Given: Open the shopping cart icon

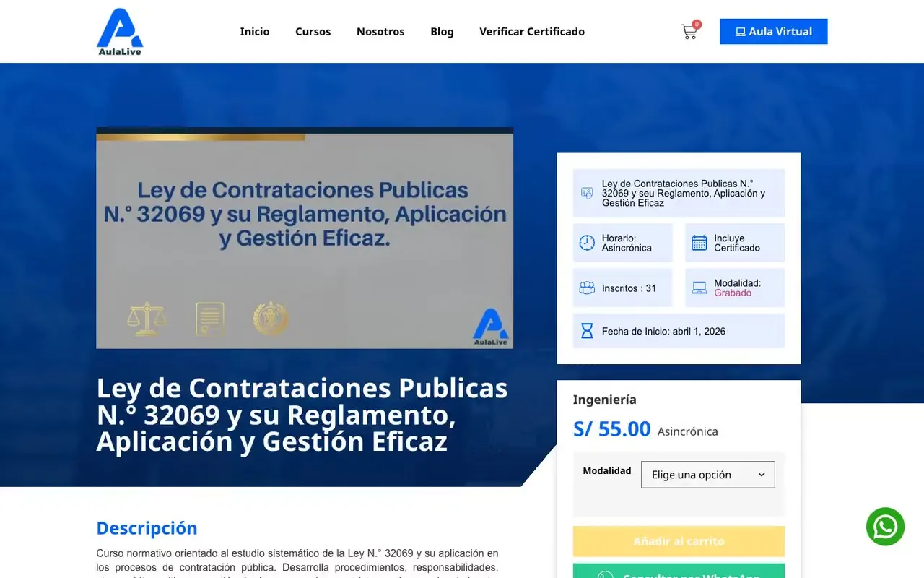Looking at the screenshot, I should (689, 32).
